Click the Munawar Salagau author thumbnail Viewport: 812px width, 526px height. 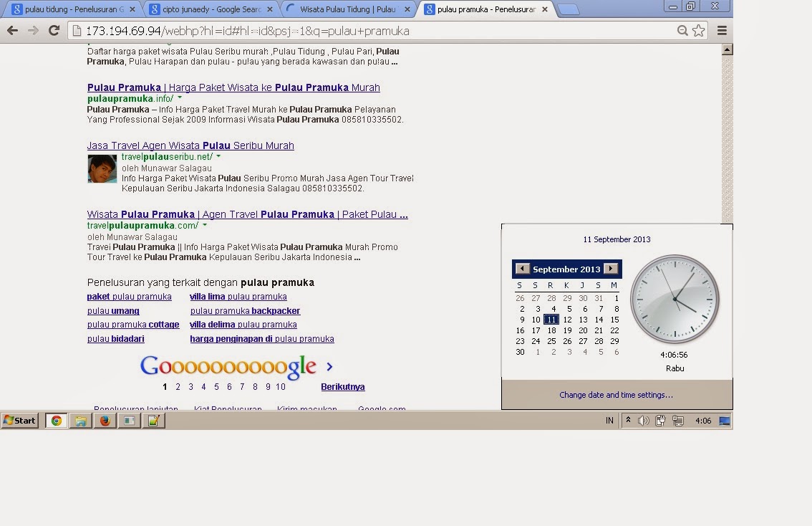102,169
